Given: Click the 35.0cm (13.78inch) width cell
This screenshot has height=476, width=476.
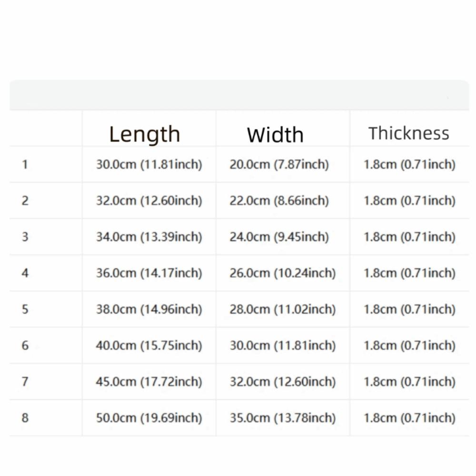Looking at the screenshot, I should (283, 418).
